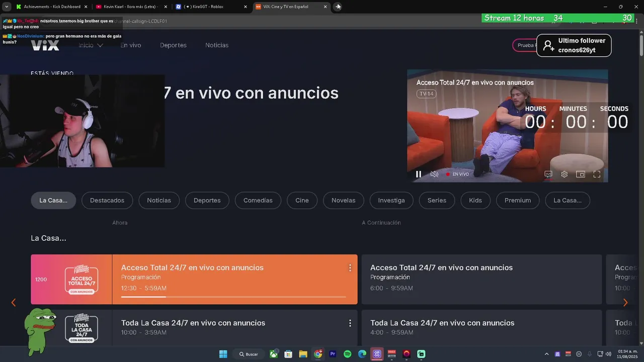
Task: Open Adobe Premiere Pro from taskbar
Action: 333,354
